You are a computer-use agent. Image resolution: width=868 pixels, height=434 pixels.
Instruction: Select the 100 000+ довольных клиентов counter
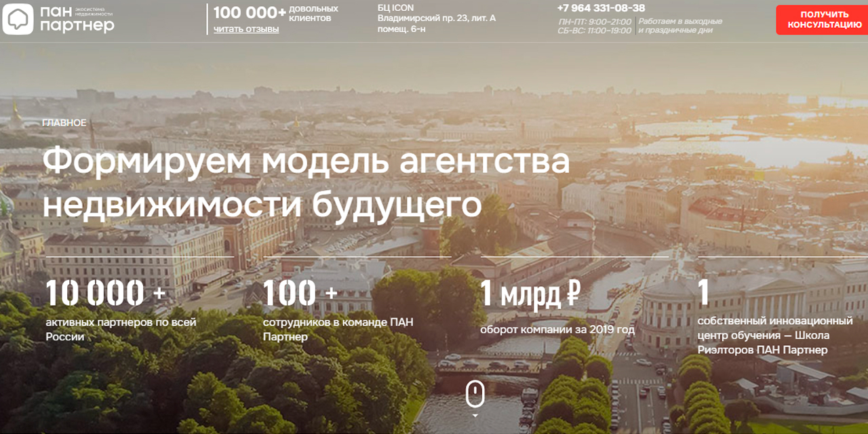(276, 13)
